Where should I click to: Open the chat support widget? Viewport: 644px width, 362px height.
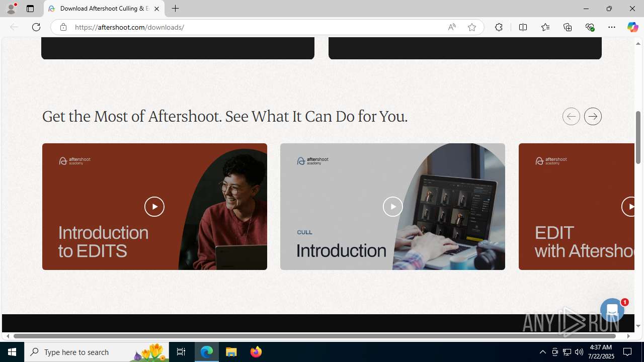tap(612, 311)
